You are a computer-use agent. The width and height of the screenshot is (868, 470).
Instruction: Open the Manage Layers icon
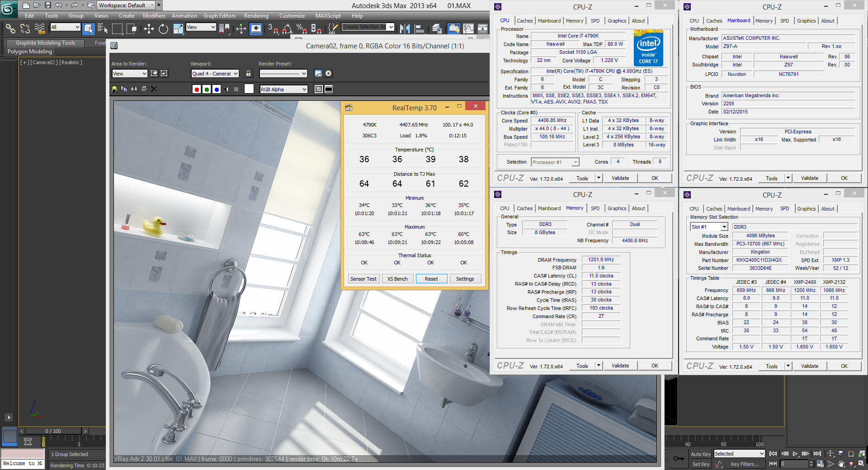tap(437, 29)
